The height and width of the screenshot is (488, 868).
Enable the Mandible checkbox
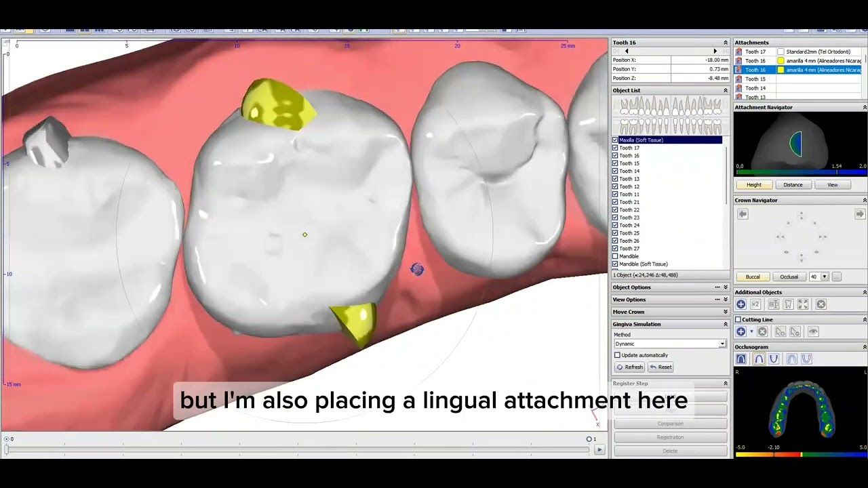tap(615, 257)
